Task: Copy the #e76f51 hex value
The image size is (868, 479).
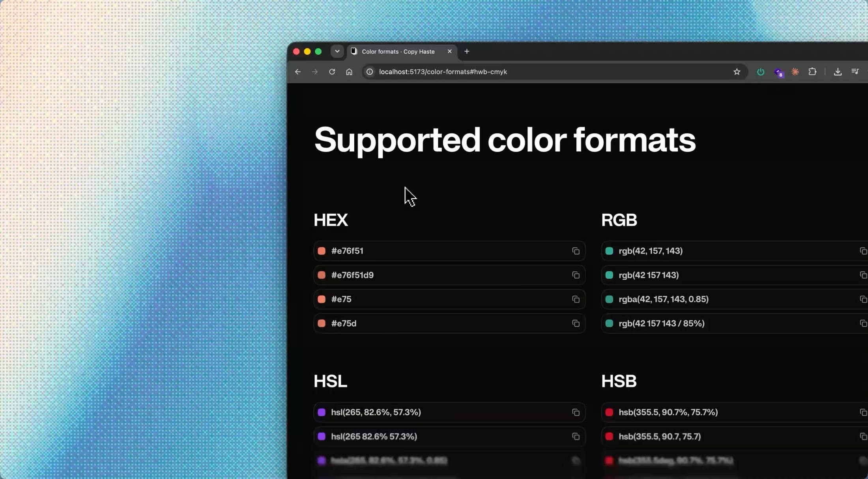Action: coord(576,251)
